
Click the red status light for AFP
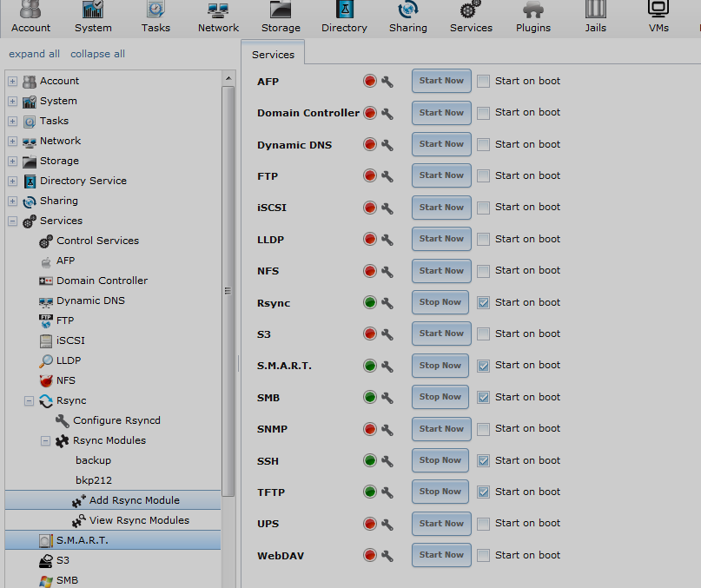[x=370, y=81]
